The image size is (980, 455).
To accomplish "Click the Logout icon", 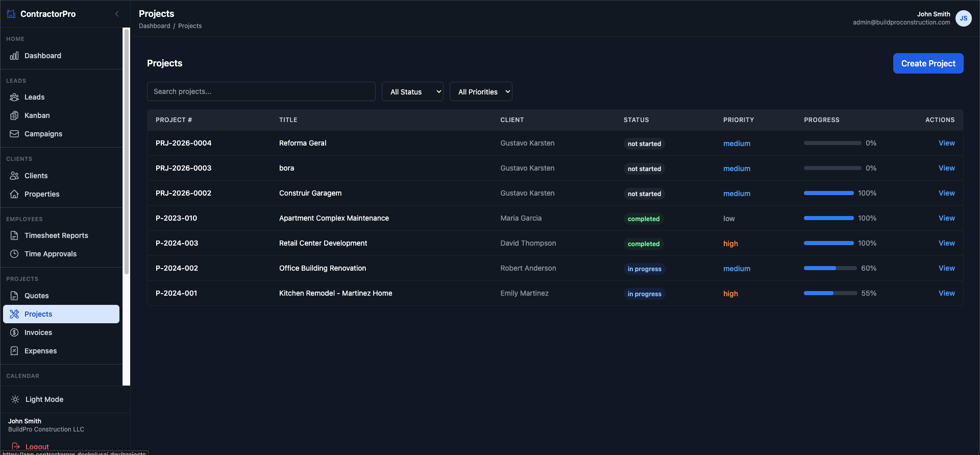I will coord(15,446).
